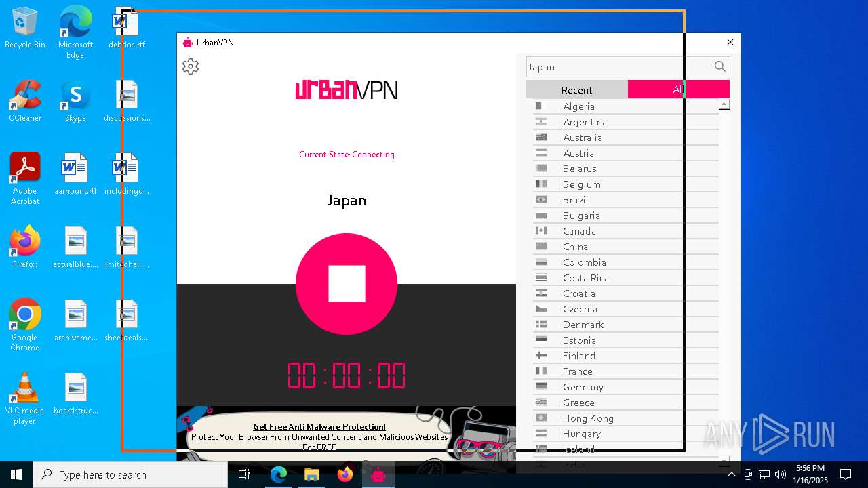Click the Canada flag icon
This screenshot has height=488, width=868.
pyautogui.click(x=541, y=231)
